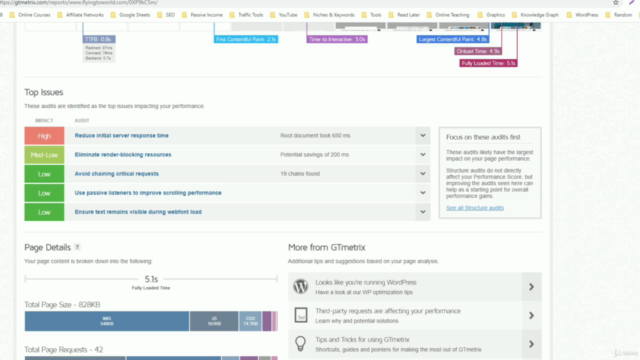This screenshot has width=640, height=360.
Task: Open the WordPress bookmark folder
Action: click(582, 15)
